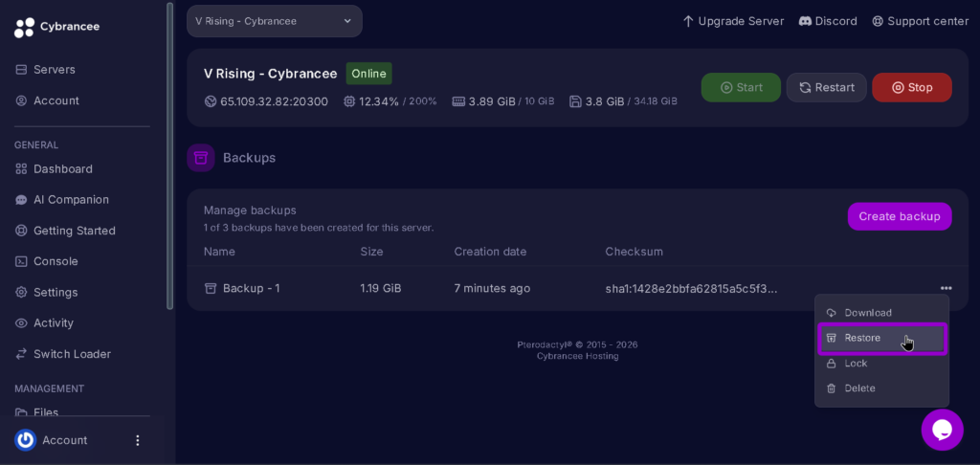980x465 pixels.
Task: Click the Creation date column header
Action: click(490, 252)
